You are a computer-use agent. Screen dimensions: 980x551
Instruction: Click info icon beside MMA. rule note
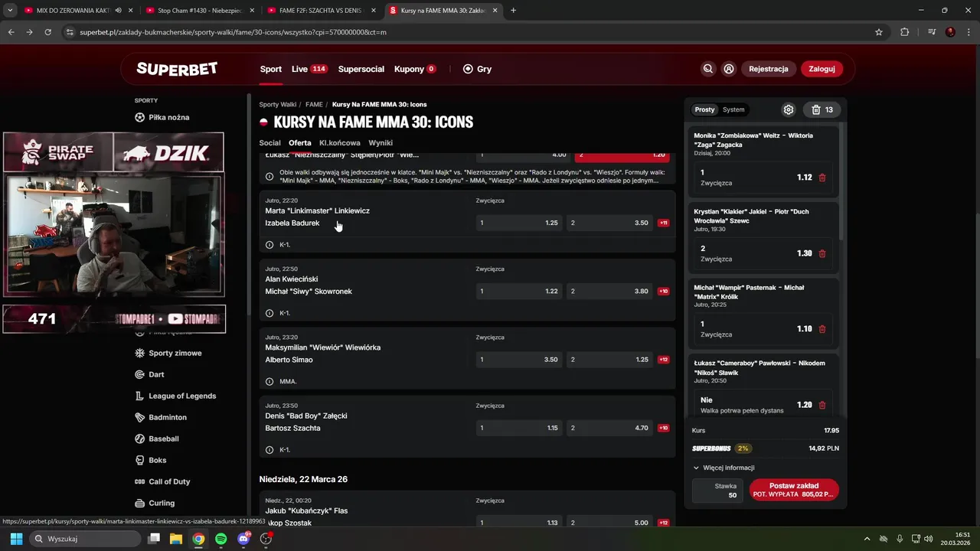click(269, 381)
